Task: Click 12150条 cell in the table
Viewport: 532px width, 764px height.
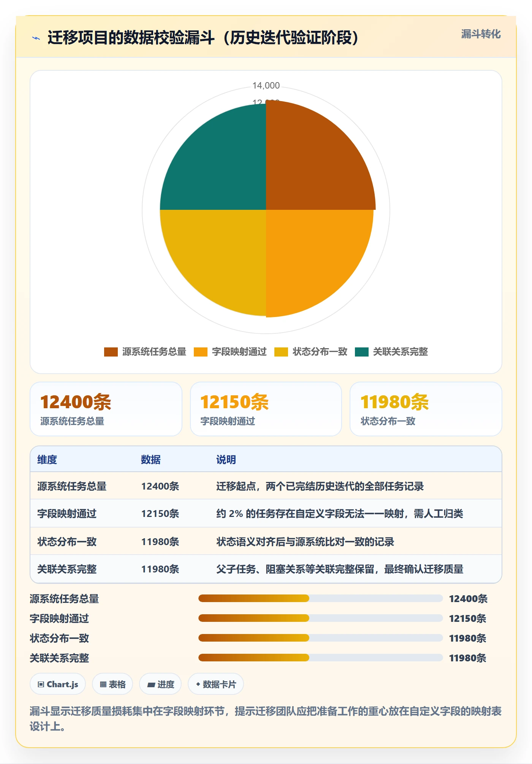Action: pyautogui.click(x=160, y=514)
